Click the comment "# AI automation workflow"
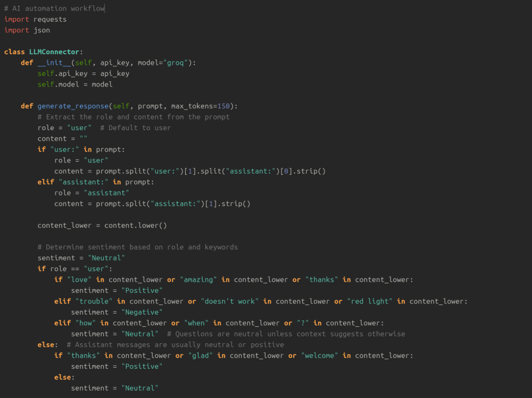Screen dimensions: 532x398 pyautogui.click(x=54, y=9)
